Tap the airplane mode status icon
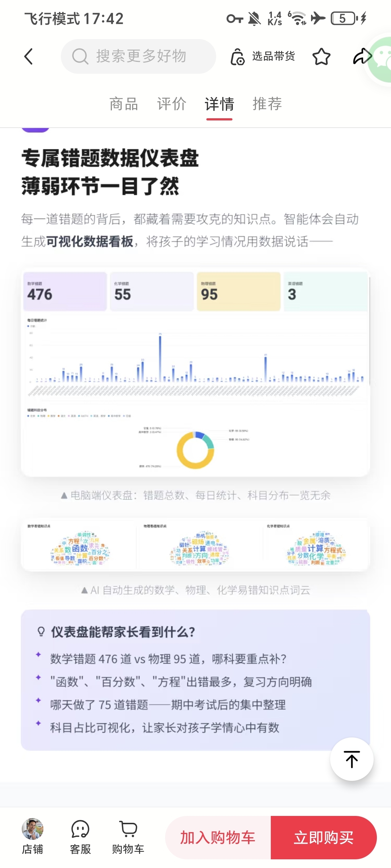 pos(318,18)
